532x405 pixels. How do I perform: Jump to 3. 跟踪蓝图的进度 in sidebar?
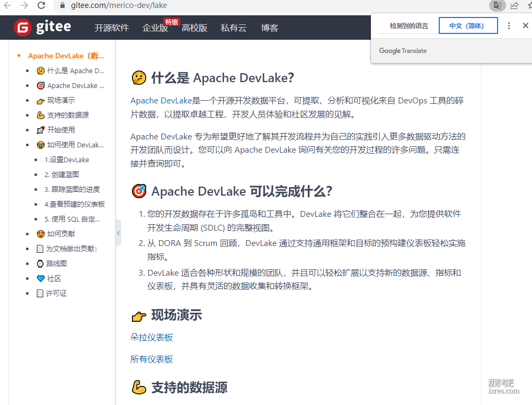[x=72, y=189]
